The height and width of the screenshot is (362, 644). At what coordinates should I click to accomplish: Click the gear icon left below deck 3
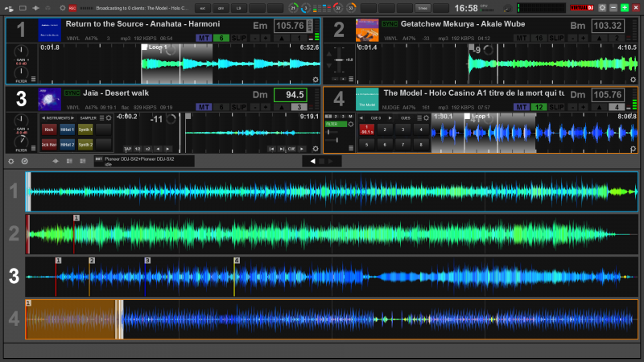tap(11, 162)
